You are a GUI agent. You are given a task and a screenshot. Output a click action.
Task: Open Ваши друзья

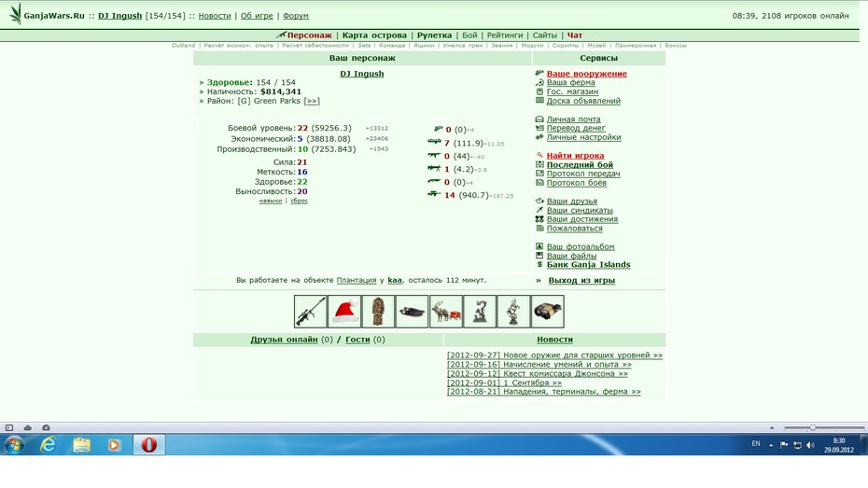(x=572, y=202)
